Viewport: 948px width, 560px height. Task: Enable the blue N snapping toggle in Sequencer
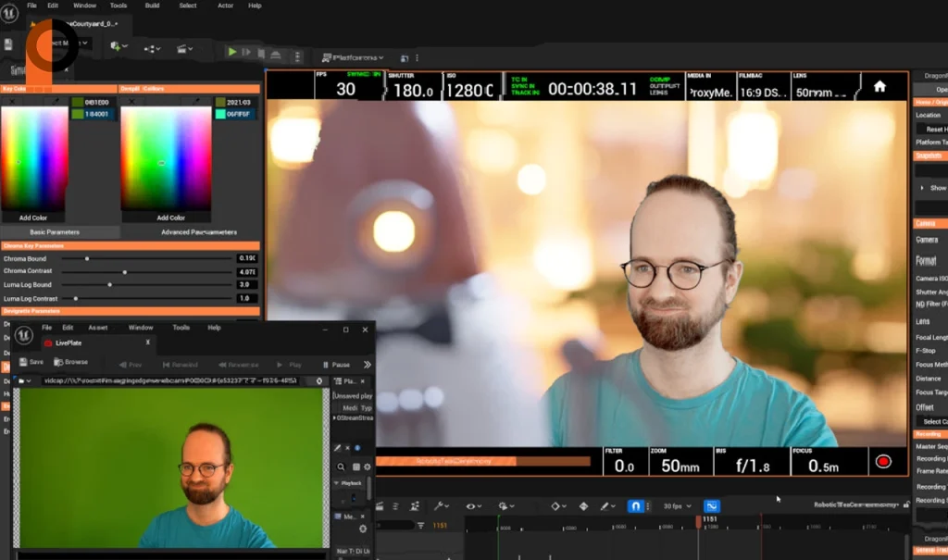[x=638, y=506]
